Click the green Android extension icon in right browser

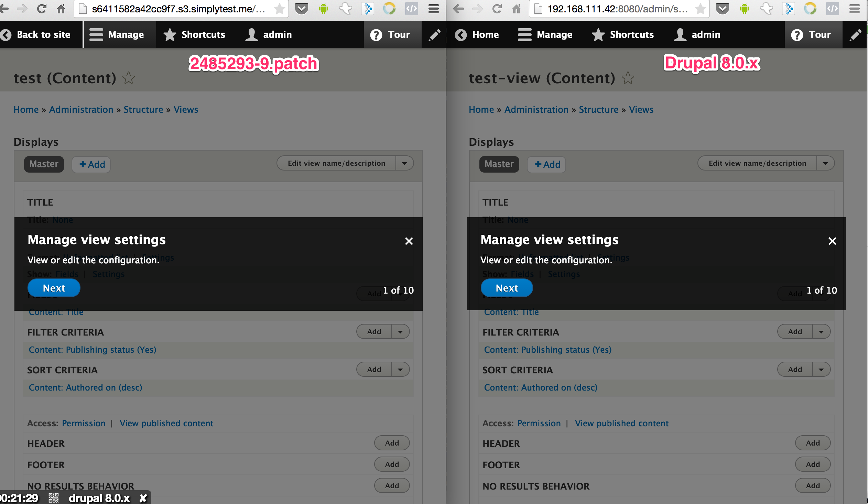pyautogui.click(x=744, y=9)
